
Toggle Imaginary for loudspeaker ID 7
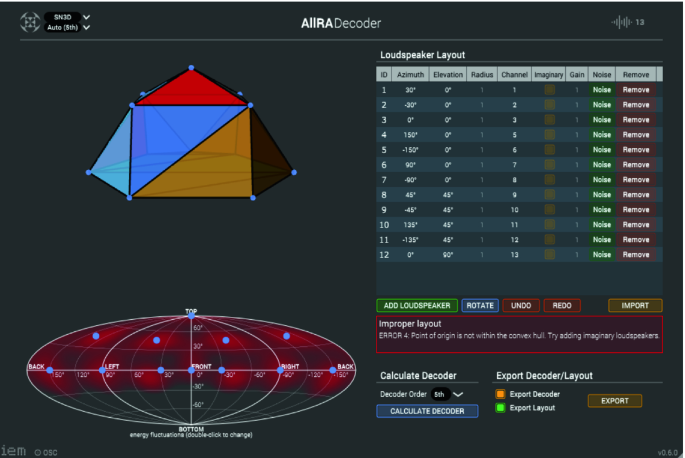[x=549, y=180]
